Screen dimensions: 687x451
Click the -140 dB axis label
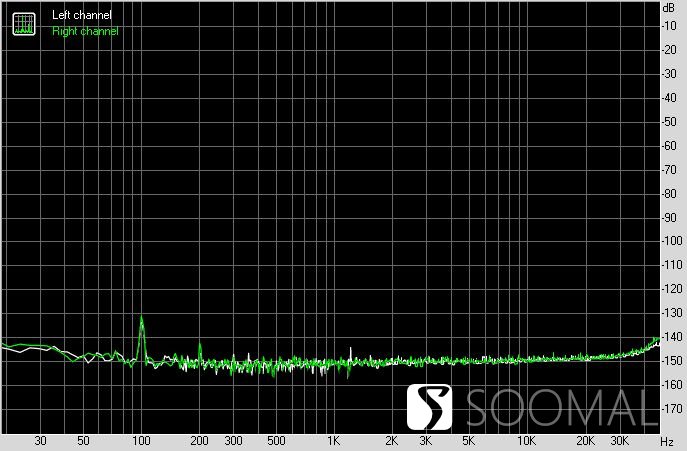(673, 337)
